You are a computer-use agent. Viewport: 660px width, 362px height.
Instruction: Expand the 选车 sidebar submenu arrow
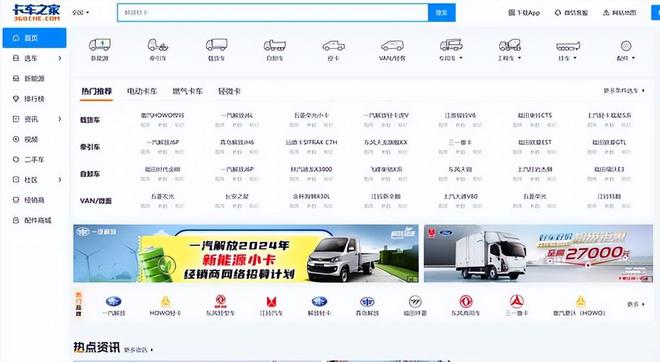(x=60, y=58)
